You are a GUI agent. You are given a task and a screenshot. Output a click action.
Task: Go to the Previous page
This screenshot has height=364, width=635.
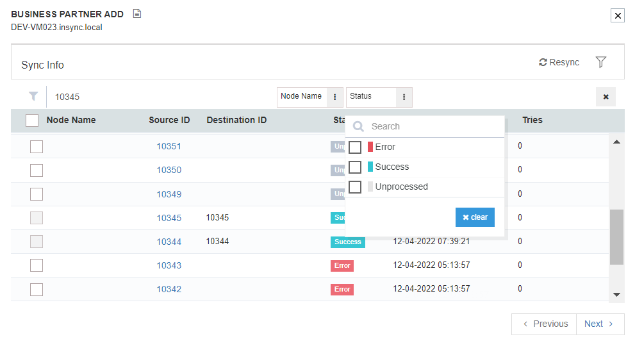tap(544, 324)
